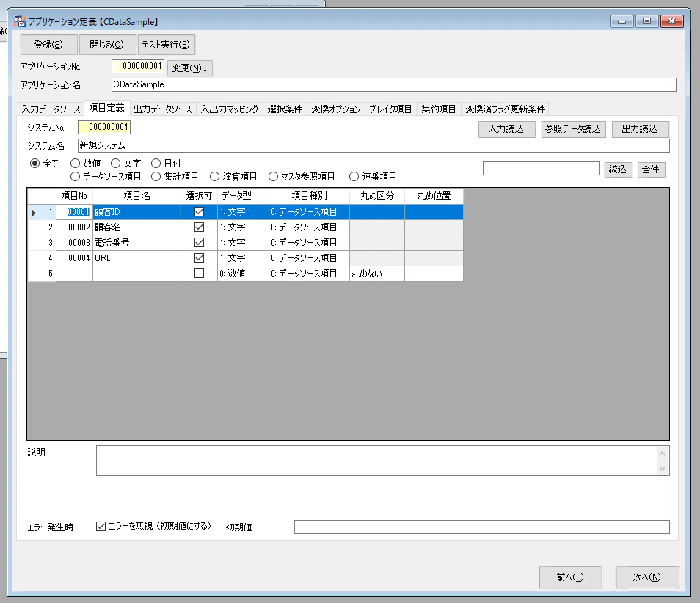
Task: Click the 出力読込 button
Action: point(640,129)
